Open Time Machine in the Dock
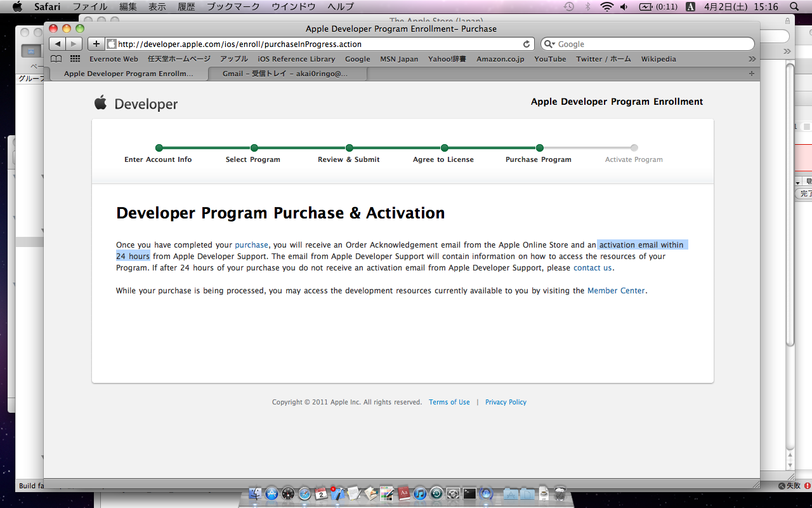 click(x=436, y=493)
